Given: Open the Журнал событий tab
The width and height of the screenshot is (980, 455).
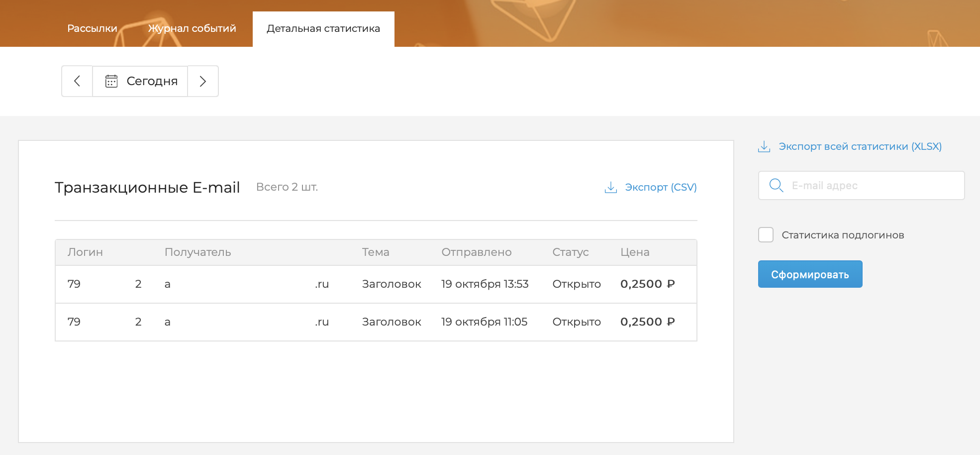Looking at the screenshot, I should pyautogui.click(x=192, y=28).
